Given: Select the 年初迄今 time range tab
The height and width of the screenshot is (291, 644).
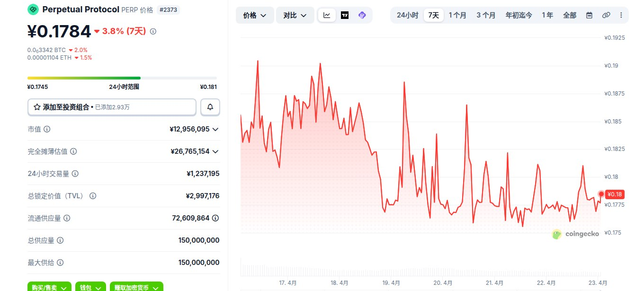Looking at the screenshot, I should point(519,15).
